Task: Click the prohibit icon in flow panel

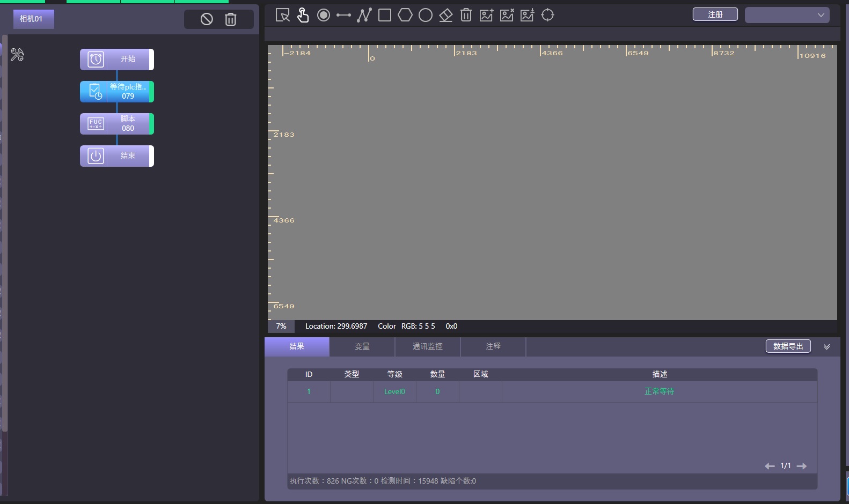Action: (x=207, y=19)
